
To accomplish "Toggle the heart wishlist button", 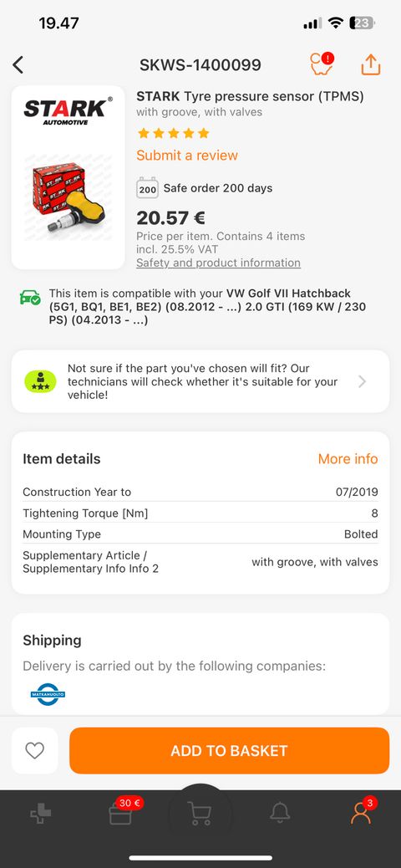I will pos(35,751).
